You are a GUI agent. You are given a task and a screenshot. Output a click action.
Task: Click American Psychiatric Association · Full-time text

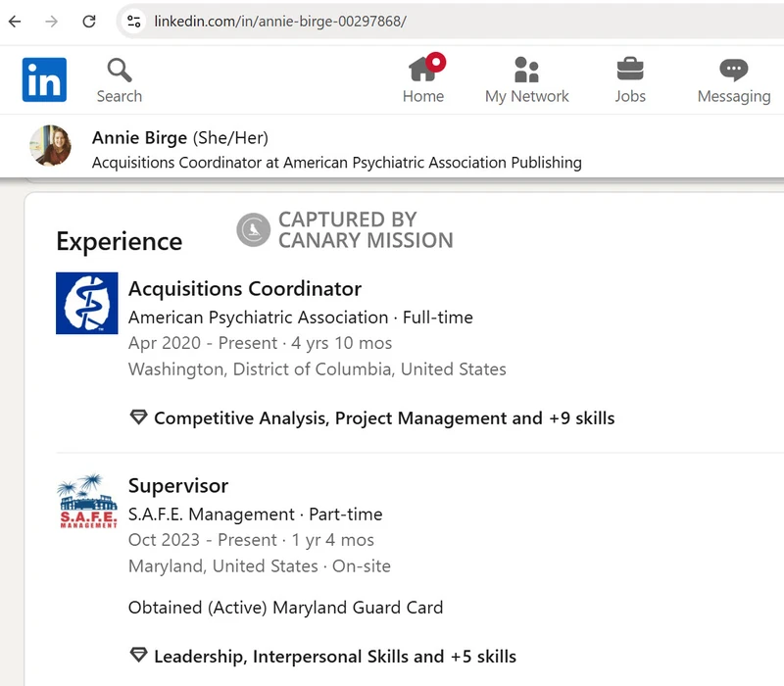point(301,318)
